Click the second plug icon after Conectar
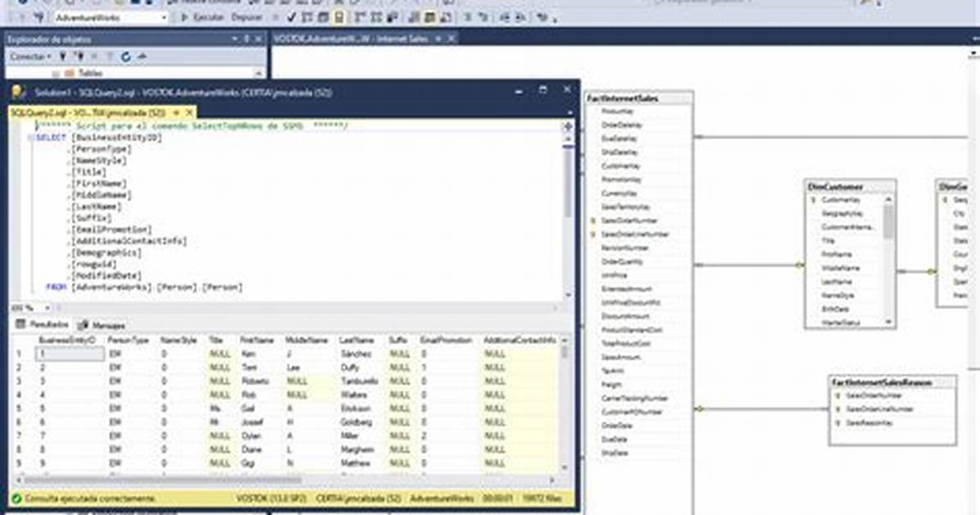This screenshot has height=515, width=980. 79,57
